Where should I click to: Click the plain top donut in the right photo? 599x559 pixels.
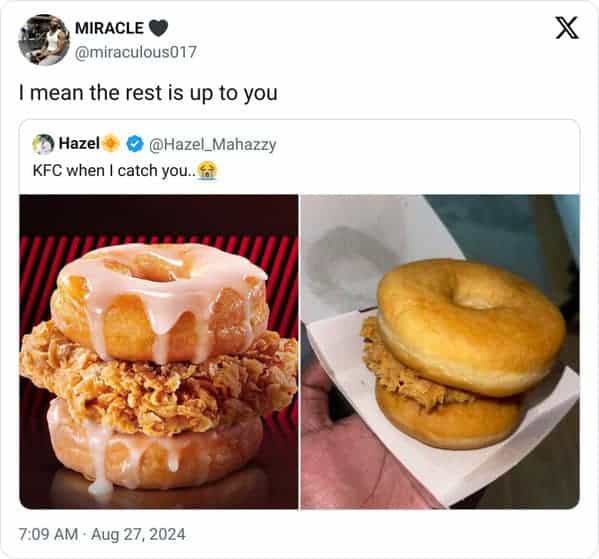tap(471, 325)
